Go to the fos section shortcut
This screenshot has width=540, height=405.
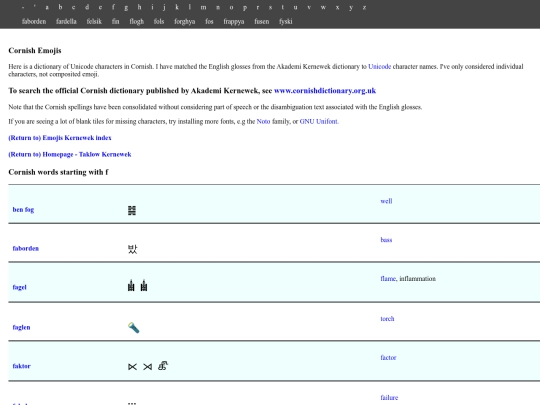(209, 21)
